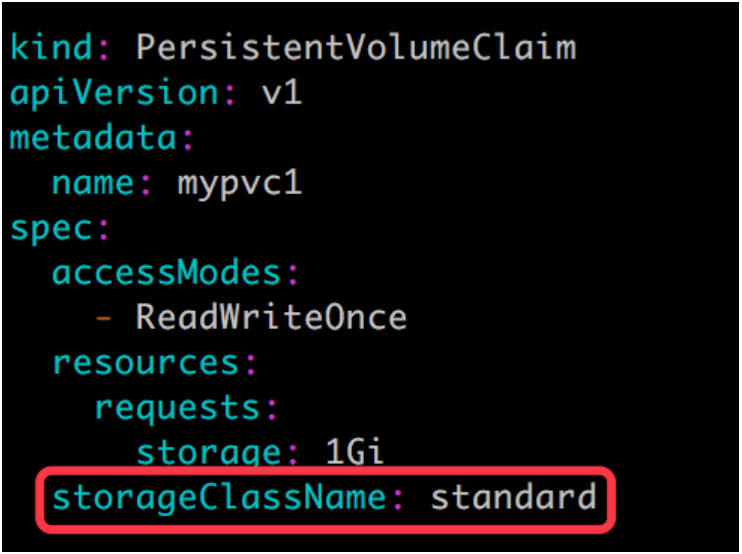The image size is (742, 554).
Task: Select the ReadWriteOnce access mode
Action: [x=270, y=317]
